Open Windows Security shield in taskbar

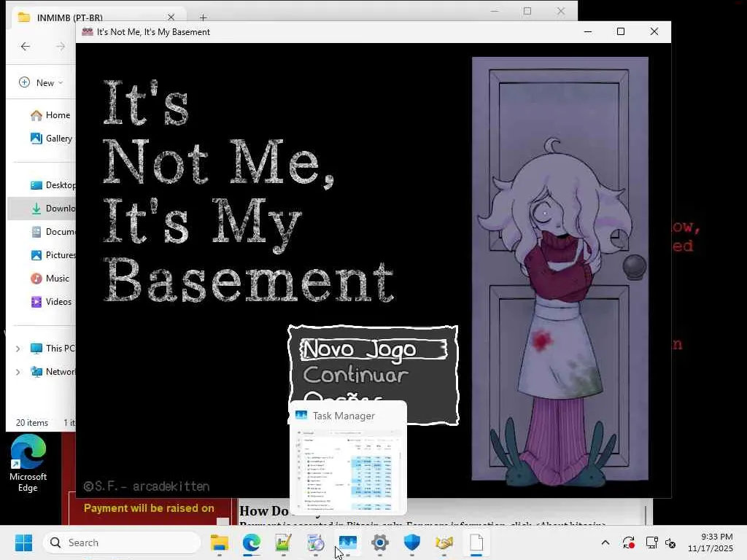[x=412, y=543]
